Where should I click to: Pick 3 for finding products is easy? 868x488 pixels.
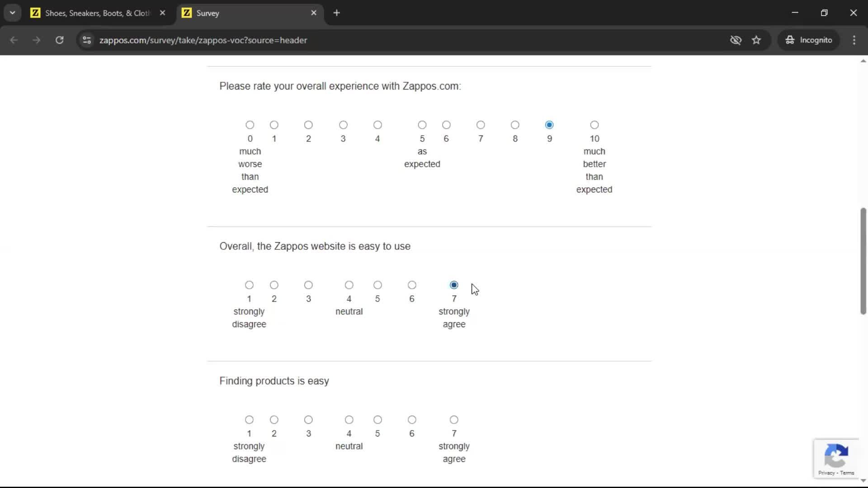click(x=308, y=419)
